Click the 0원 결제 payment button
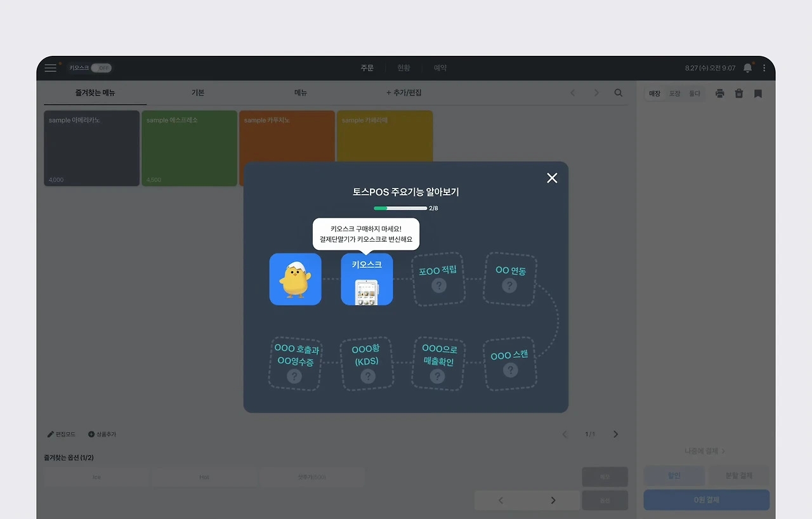 coord(707,500)
